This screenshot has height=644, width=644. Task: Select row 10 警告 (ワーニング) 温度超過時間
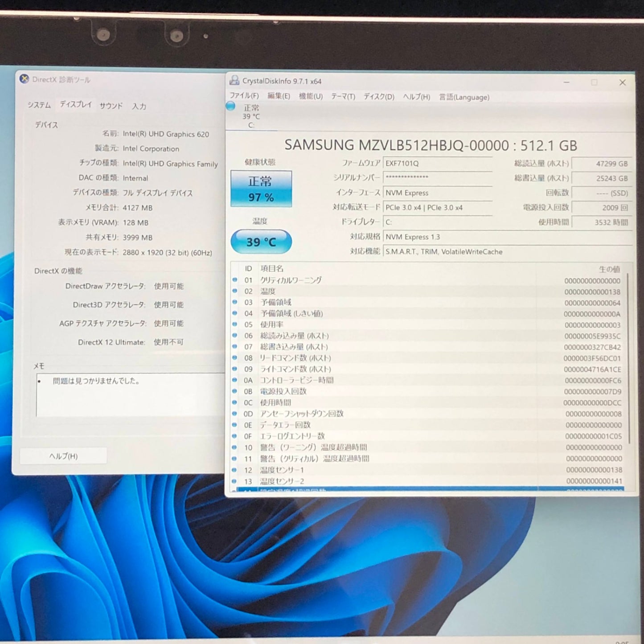pyautogui.click(x=428, y=447)
